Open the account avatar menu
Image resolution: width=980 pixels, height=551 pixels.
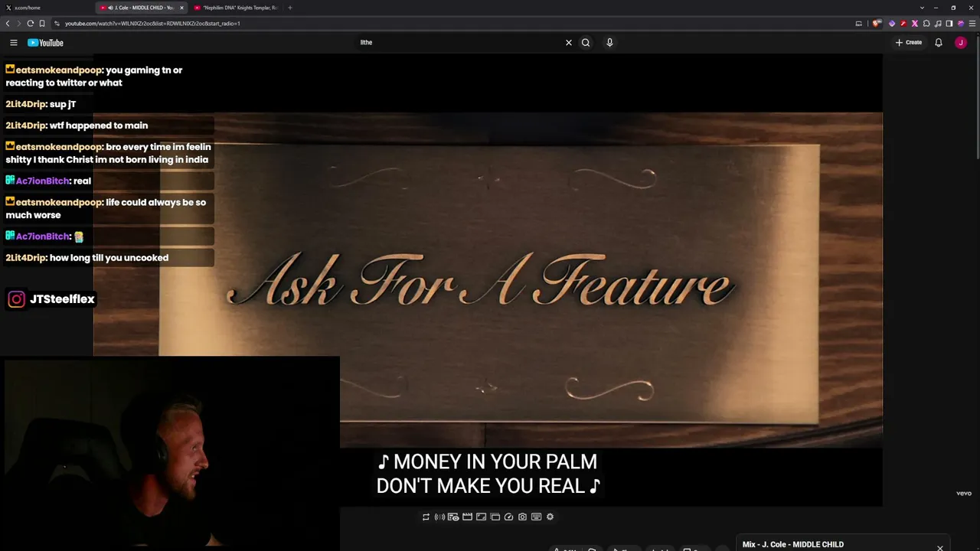[x=961, y=43]
